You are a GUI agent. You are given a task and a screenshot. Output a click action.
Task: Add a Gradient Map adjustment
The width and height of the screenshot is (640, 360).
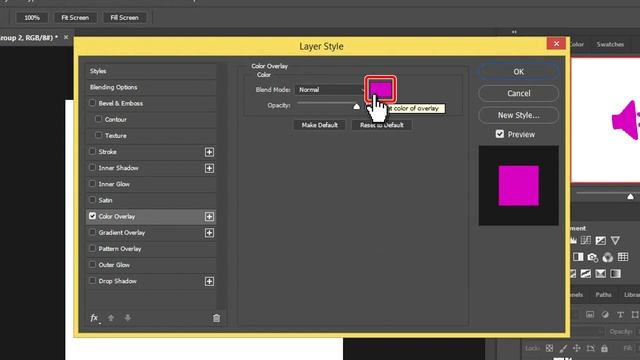click(615, 273)
